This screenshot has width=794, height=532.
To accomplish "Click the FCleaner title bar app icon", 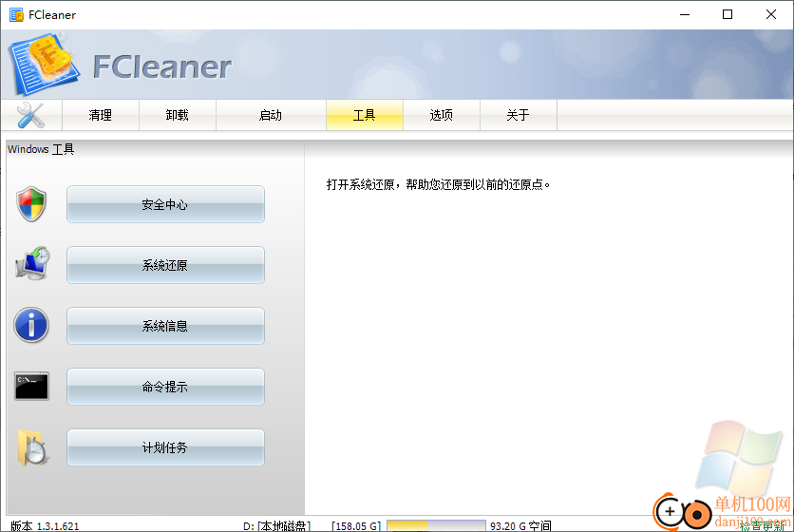I will click(16, 14).
